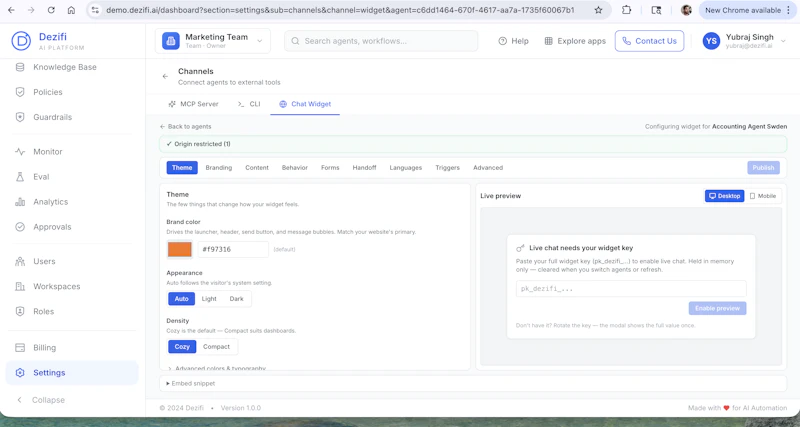The image size is (800, 427).
Task: Open Guardrails in sidebar
Action: pyautogui.click(x=52, y=117)
